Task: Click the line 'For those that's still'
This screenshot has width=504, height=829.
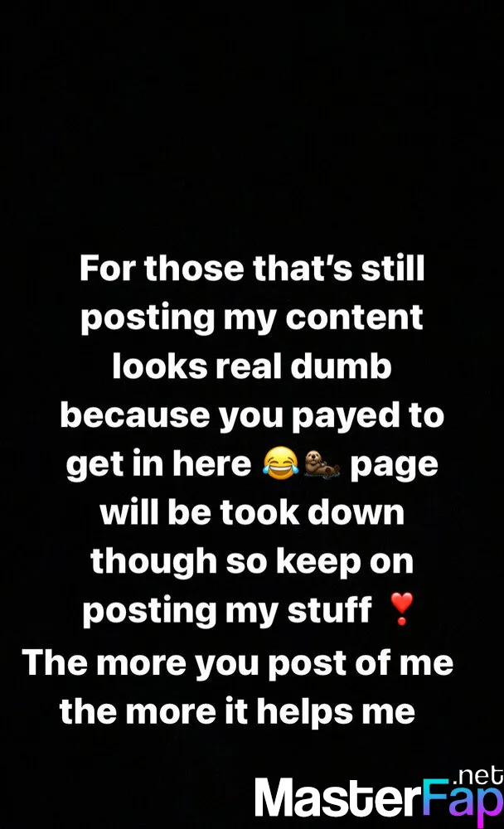Action: (x=252, y=268)
